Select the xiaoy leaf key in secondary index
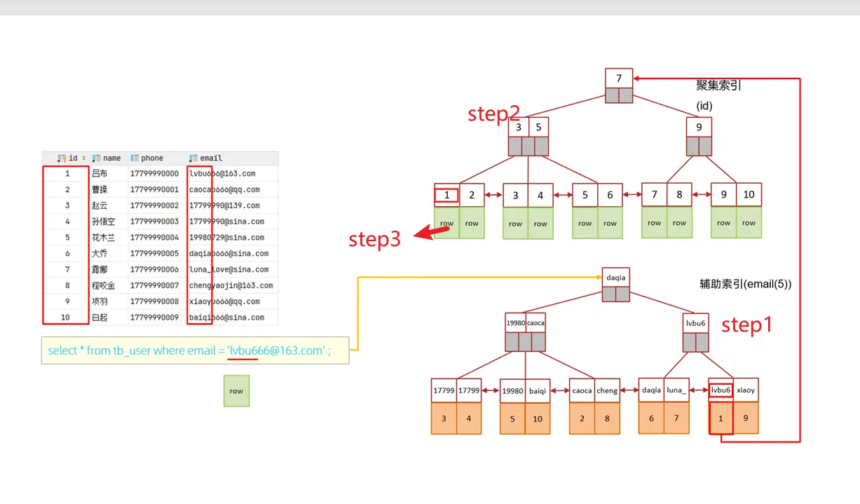 click(x=746, y=390)
